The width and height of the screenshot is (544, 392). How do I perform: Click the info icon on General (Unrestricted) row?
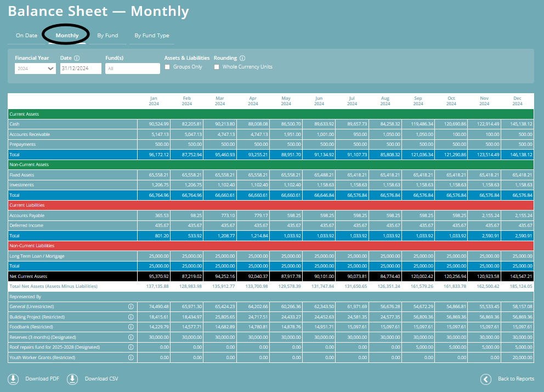(x=131, y=307)
